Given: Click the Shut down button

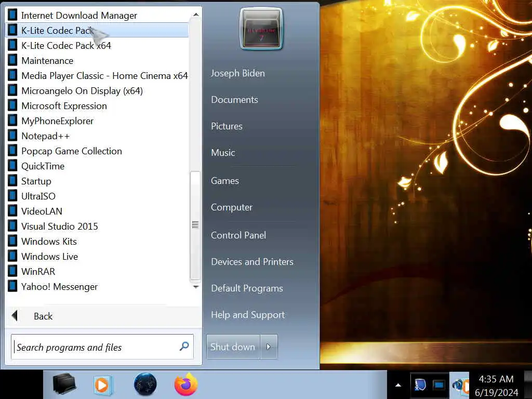Looking at the screenshot, I should click(x=233, y=347).
